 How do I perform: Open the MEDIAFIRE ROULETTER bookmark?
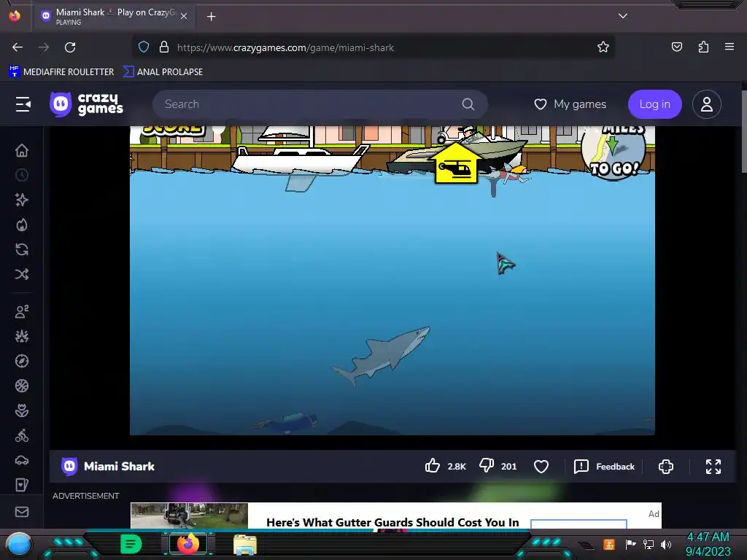click(62, 72)
